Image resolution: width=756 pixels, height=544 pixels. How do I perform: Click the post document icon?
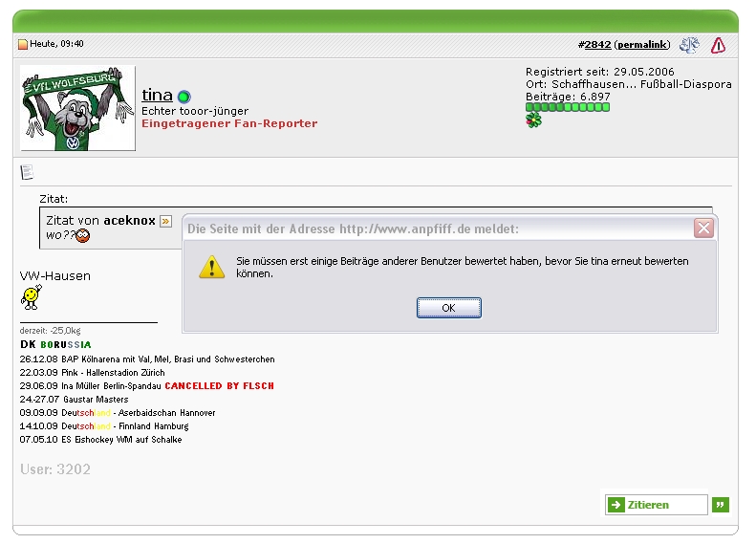pyautogui.click(x=27, y=172)
